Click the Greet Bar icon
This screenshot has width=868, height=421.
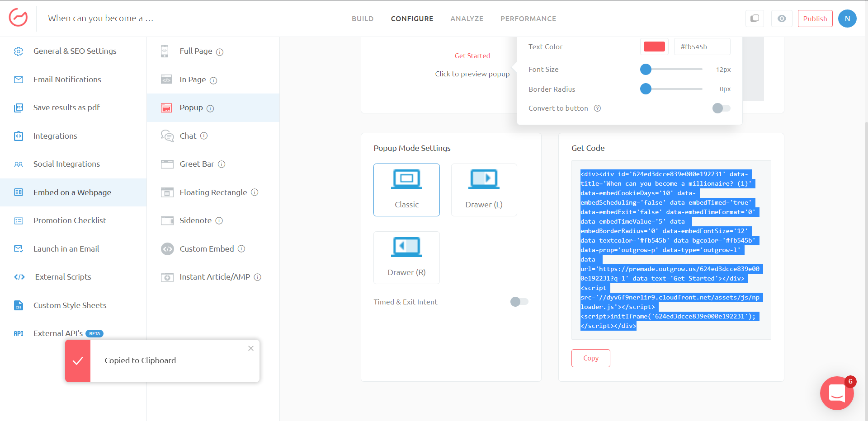[x=167, y=164]
